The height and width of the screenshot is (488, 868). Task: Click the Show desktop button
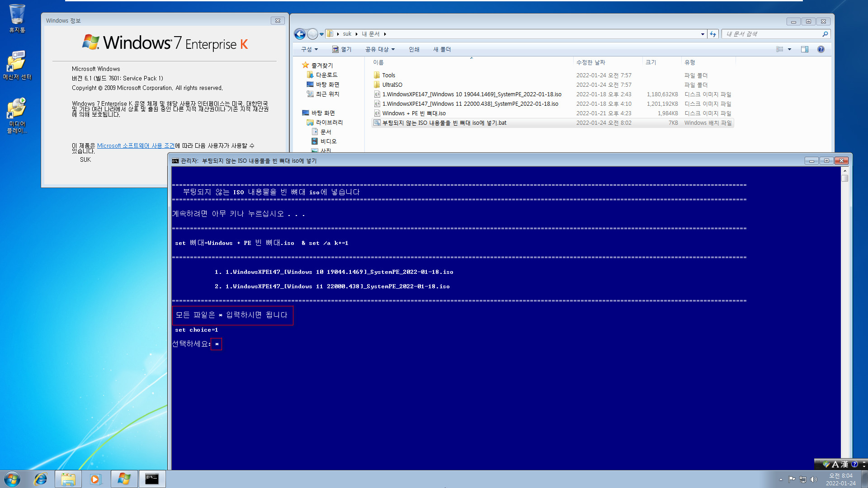pos(864,479)
